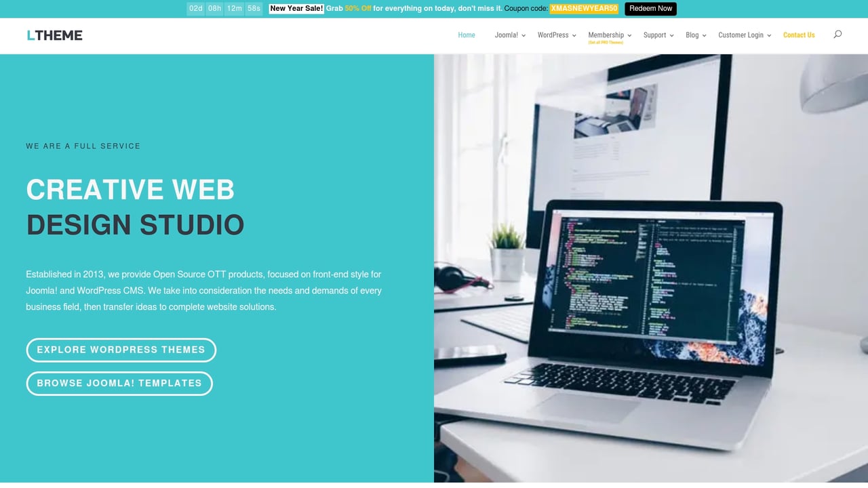Viewport: 868px width, 488px height.
Task: Click the 02d countdown chip
Action: tap(196, 9)
